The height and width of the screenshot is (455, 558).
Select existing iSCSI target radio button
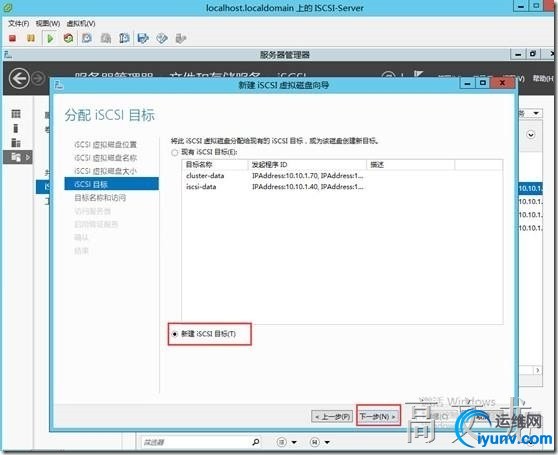pos(174,153)
